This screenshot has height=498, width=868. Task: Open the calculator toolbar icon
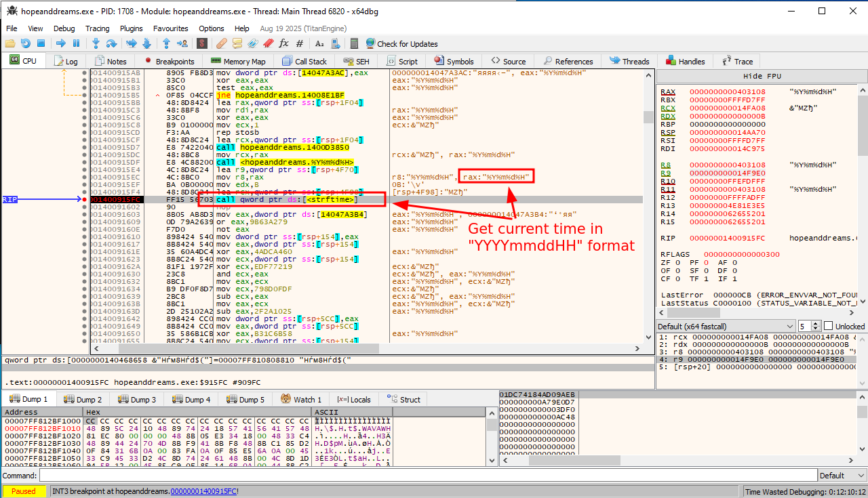(x=353, y=43)
